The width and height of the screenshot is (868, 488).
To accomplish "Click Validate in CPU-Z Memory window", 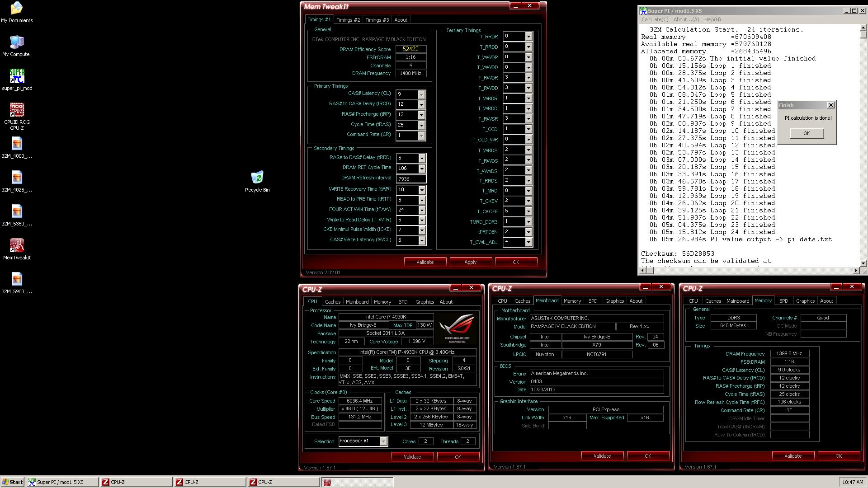I will [793, 456].
